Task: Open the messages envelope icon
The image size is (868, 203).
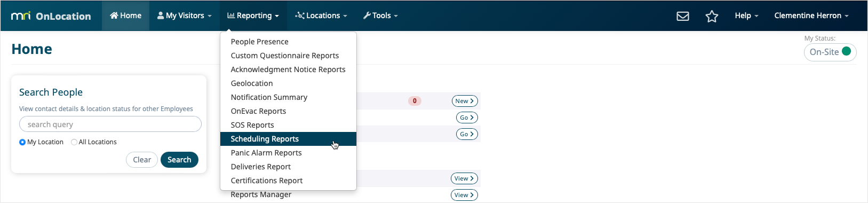Action: (682, 16)
